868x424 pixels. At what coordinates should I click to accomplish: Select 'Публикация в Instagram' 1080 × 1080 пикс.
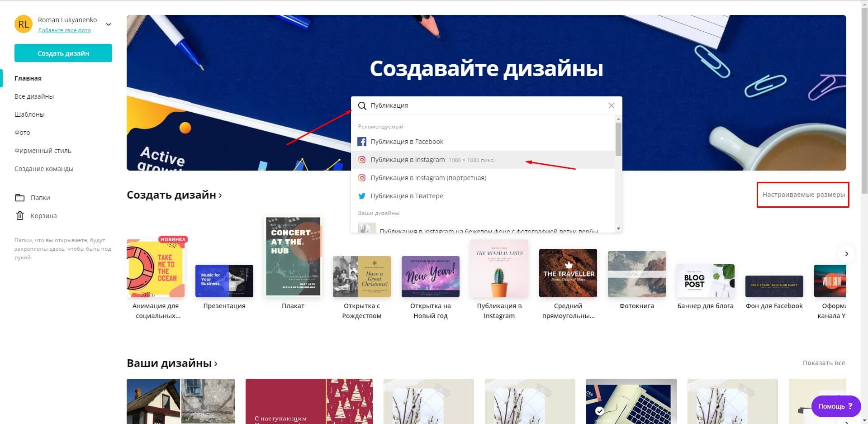click(483, 160)
